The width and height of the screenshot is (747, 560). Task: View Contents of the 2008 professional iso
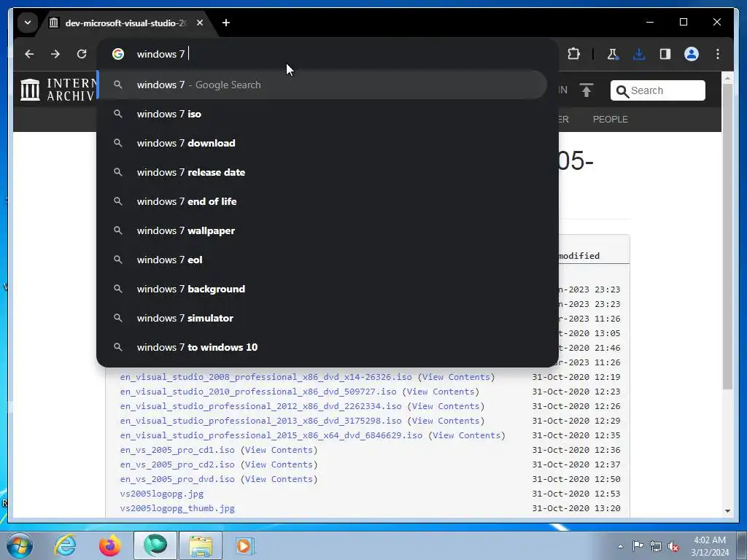click(x=456, y=377)
